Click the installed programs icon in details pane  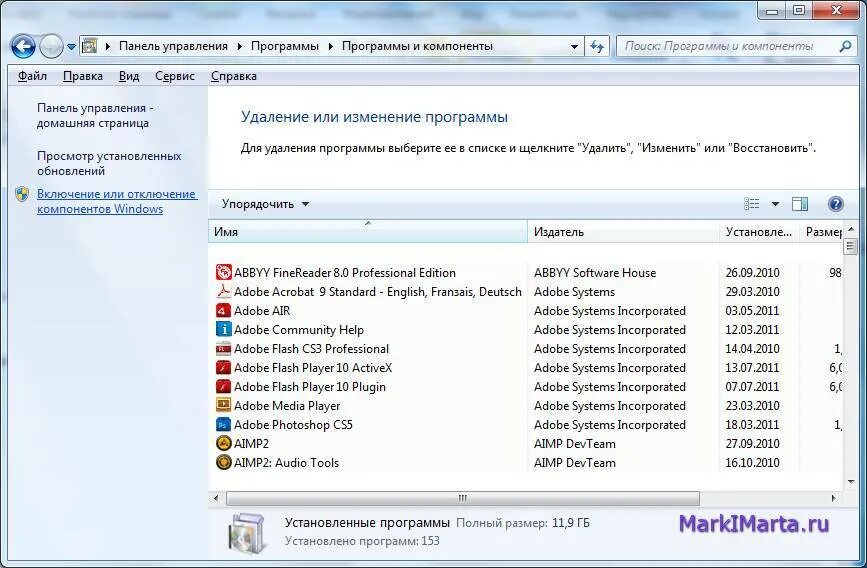(x=246, y=532)
